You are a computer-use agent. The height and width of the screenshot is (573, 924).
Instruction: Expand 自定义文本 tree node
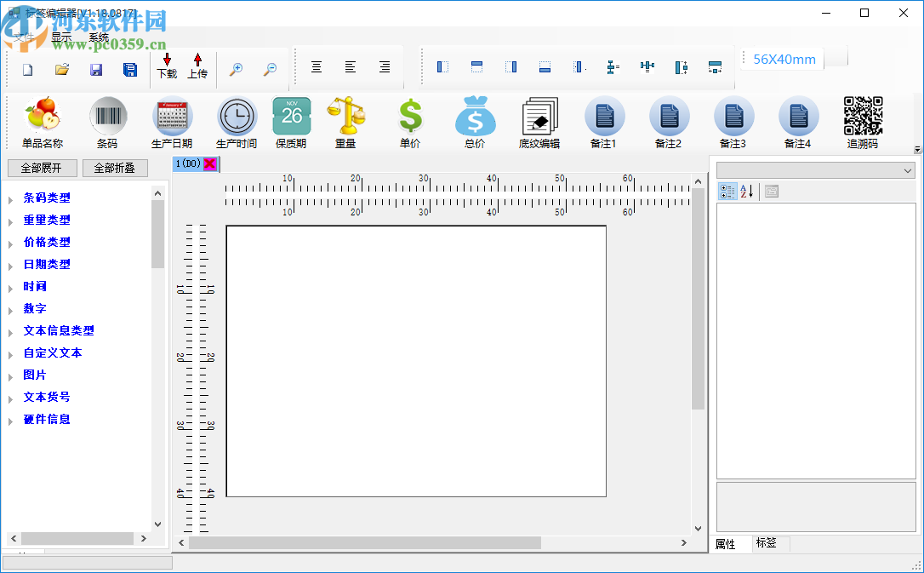[x=10, y=356]
